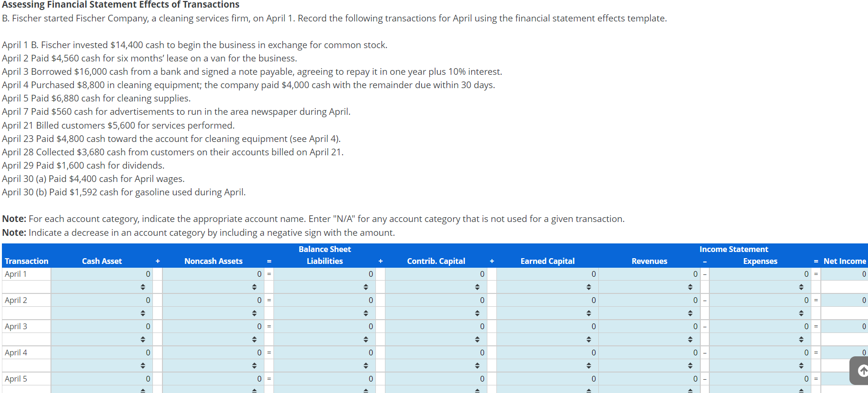Viewport: 868px width, 393px height.
Task: Click April 3 Liabilities amount field
Action: tap(324, 326)
